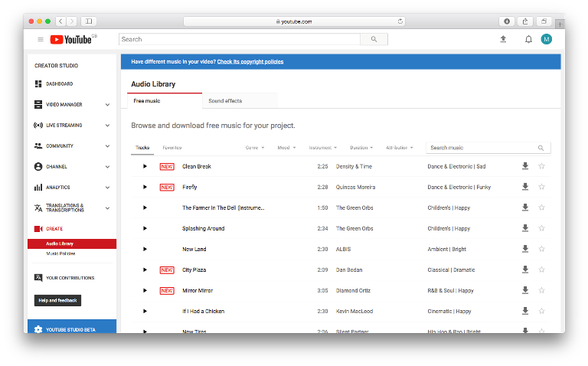Play If I Had a Chicken track
Viewport: 588px width, 366px height.
click(x=145, y=311)
